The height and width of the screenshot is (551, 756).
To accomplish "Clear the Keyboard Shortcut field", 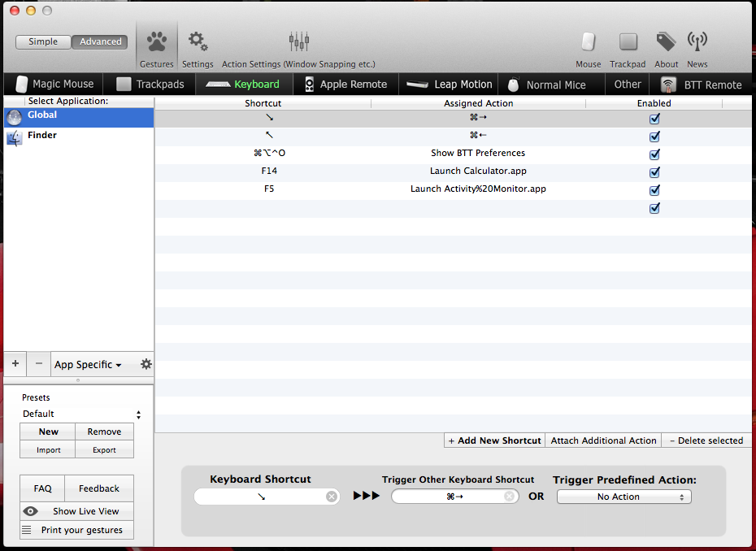I will [331, 497].
